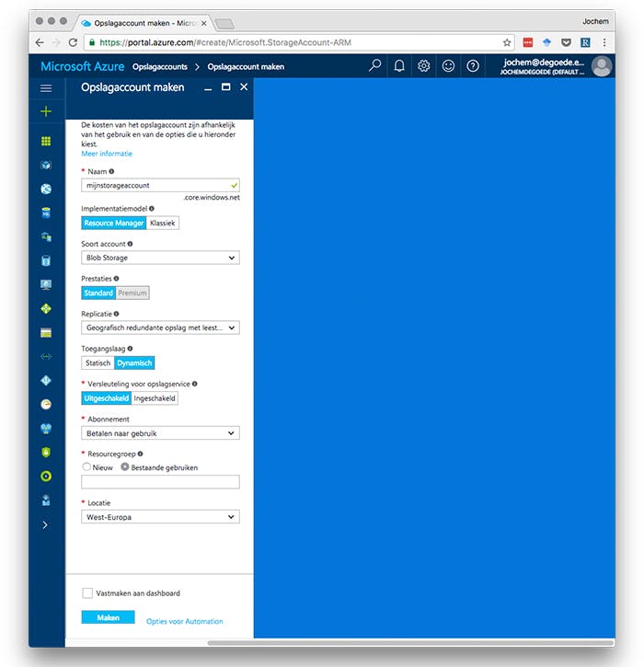Open Help and support person icon in sidebar
644x667 pixels.
[46, 500]
